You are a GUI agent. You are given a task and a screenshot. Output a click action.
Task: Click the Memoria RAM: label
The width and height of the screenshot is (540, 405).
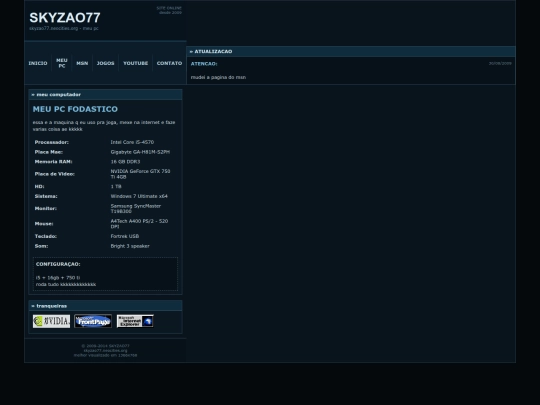pyautogui.click(x=53, y=162)
